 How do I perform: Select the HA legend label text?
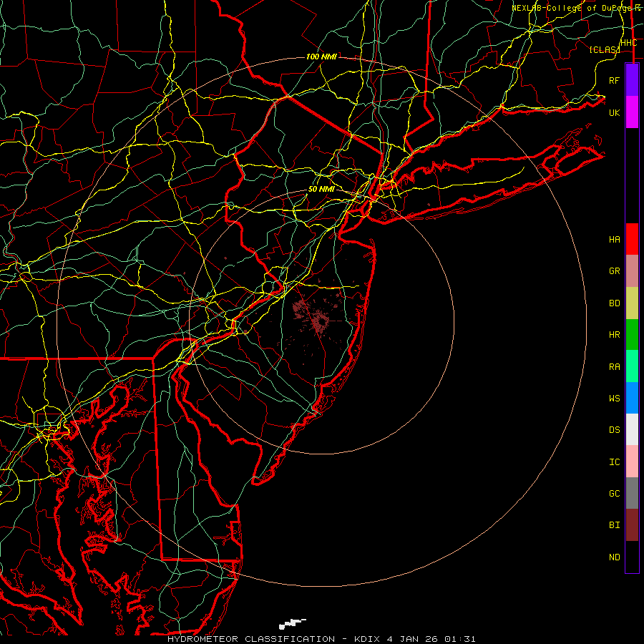[615, 240]
